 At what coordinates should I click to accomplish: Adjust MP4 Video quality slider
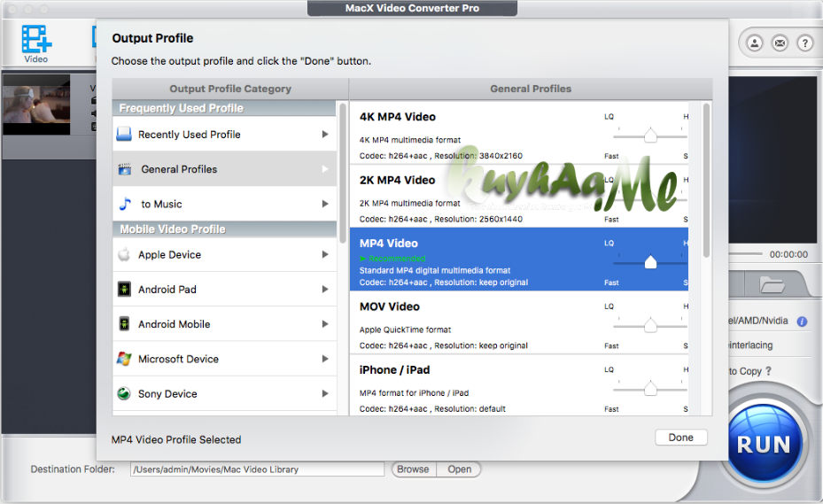coord(649,262)
